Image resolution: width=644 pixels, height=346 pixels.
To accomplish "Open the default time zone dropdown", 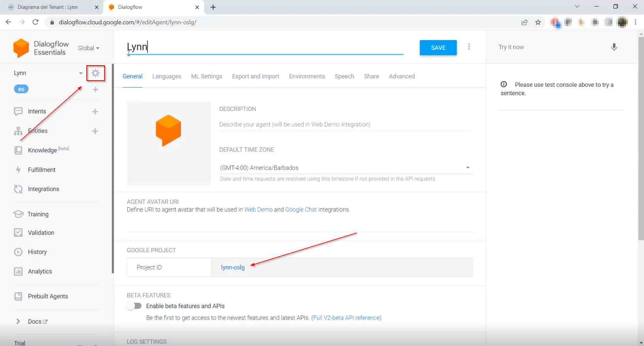I will [346, 168].
